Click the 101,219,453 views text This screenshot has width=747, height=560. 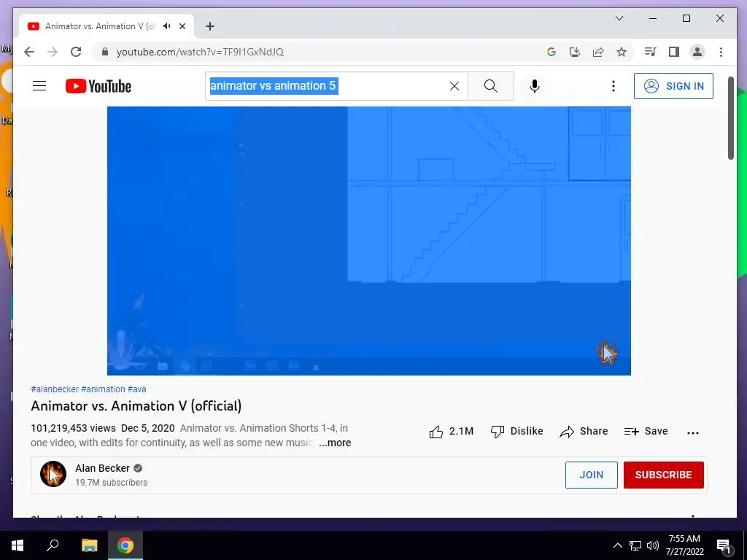[74, 428]
